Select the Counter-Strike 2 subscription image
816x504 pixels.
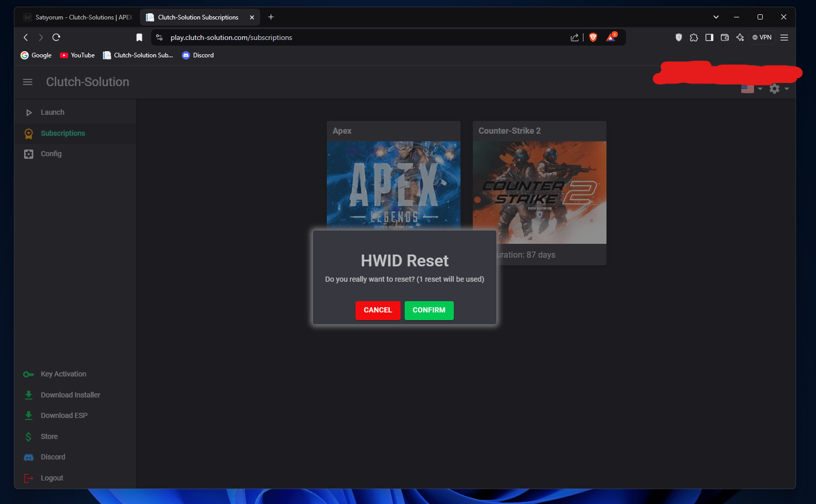click(539, 193)
